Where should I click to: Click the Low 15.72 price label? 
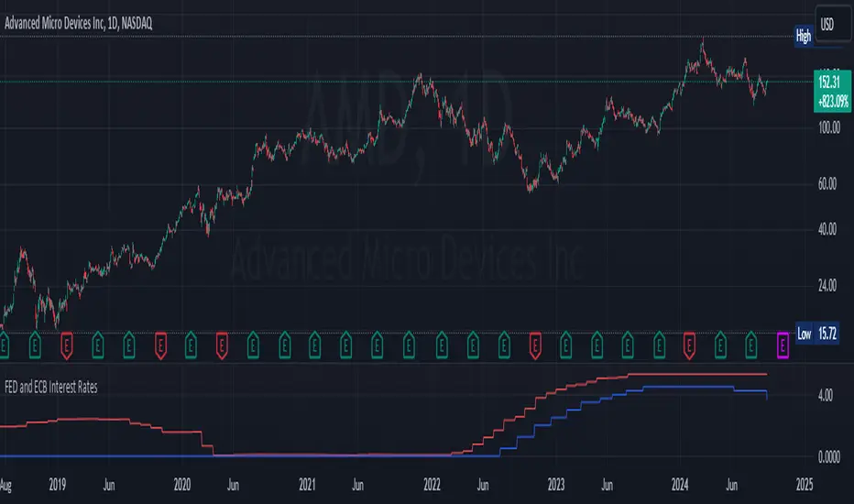[817, 334]
